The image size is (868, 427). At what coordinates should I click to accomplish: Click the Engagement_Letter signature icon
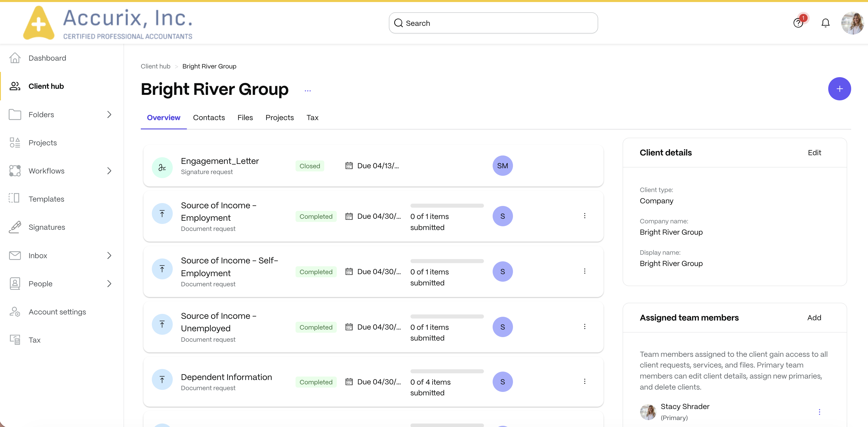(x=162, y=167)
